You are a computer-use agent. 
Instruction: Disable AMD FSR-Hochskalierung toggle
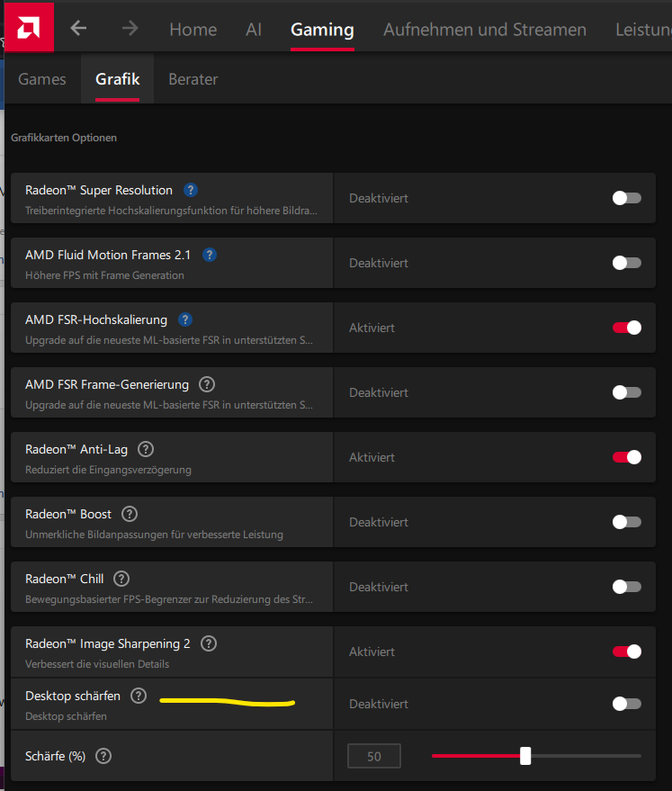tap(627, 328)
